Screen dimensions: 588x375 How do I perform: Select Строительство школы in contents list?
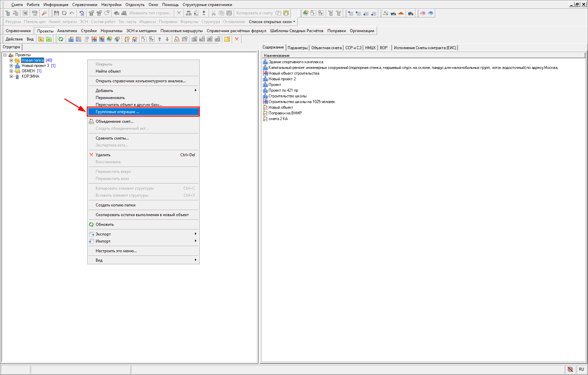click(287, 96)
